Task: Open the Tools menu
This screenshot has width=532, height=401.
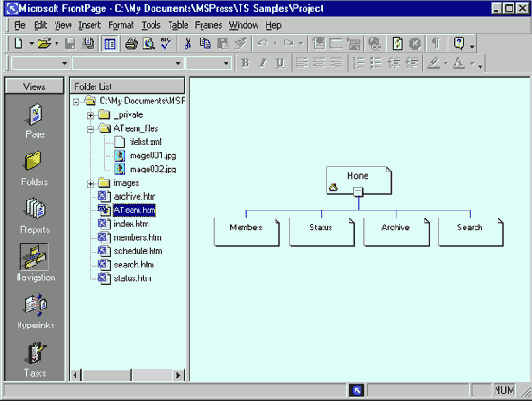Action: pos(151,25)
